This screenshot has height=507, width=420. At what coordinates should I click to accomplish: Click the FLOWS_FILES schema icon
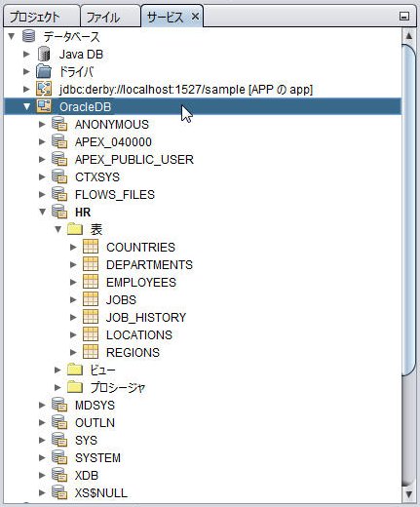tap(59, 194)
